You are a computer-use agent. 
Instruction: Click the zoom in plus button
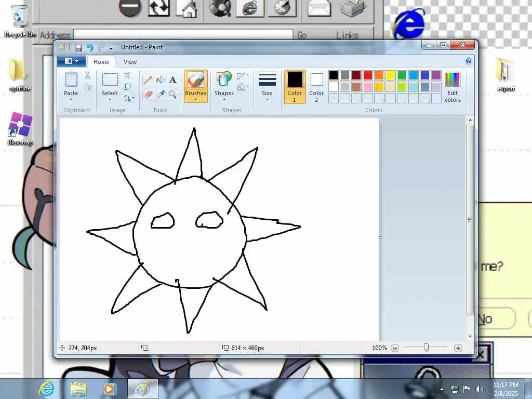click(458, 348)
